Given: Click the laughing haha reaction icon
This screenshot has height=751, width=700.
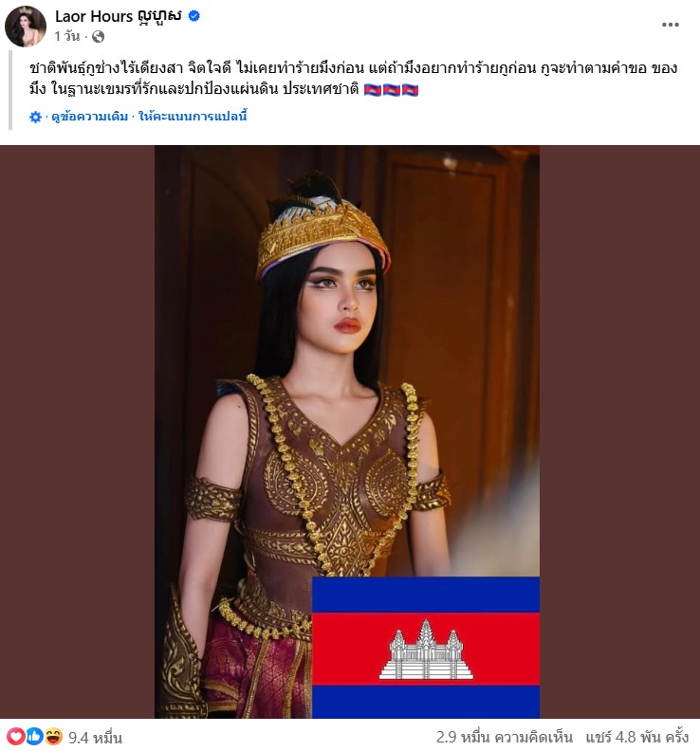Looking at the screenshot, I should pos(54,736).
